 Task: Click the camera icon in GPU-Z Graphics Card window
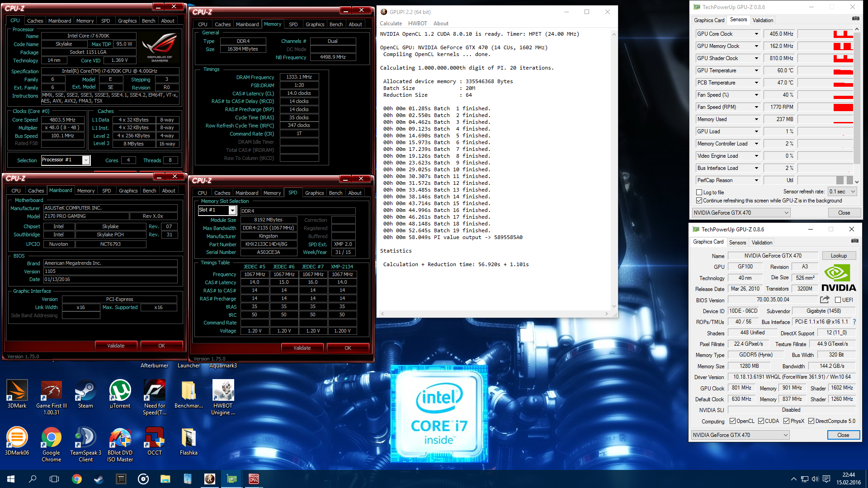click(x=854, y=241)
